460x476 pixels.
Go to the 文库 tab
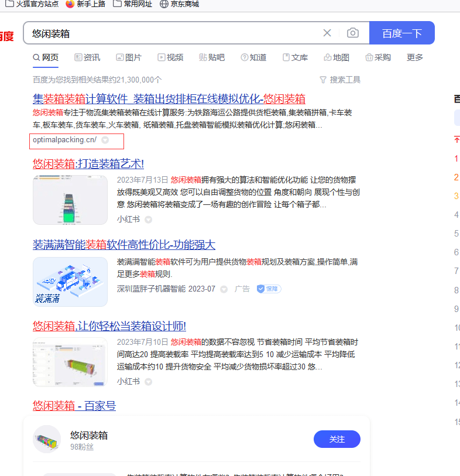[295, 57]
